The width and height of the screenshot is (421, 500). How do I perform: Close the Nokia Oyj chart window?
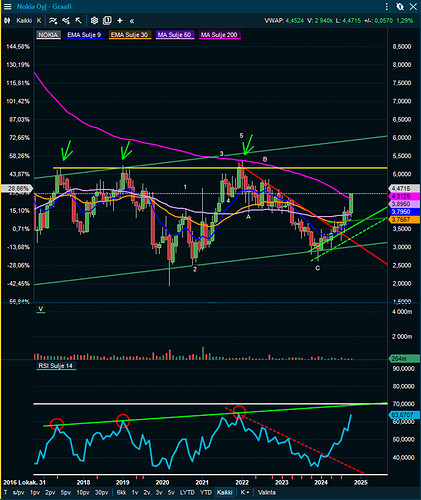click(414, 6)
